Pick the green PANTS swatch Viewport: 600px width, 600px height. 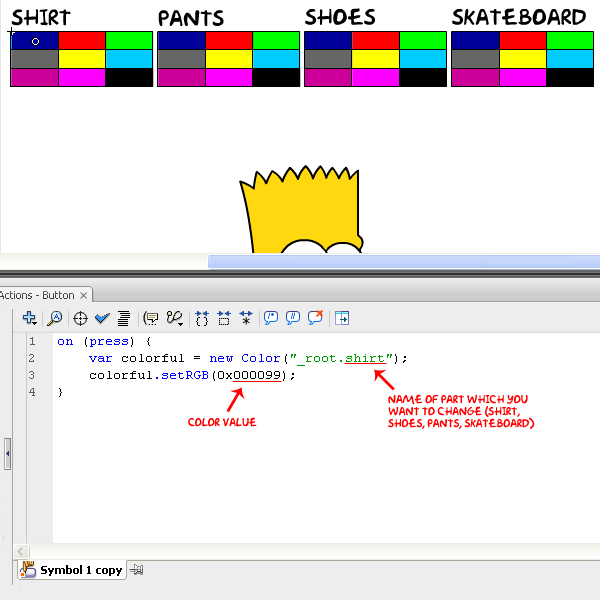point(276,41)
